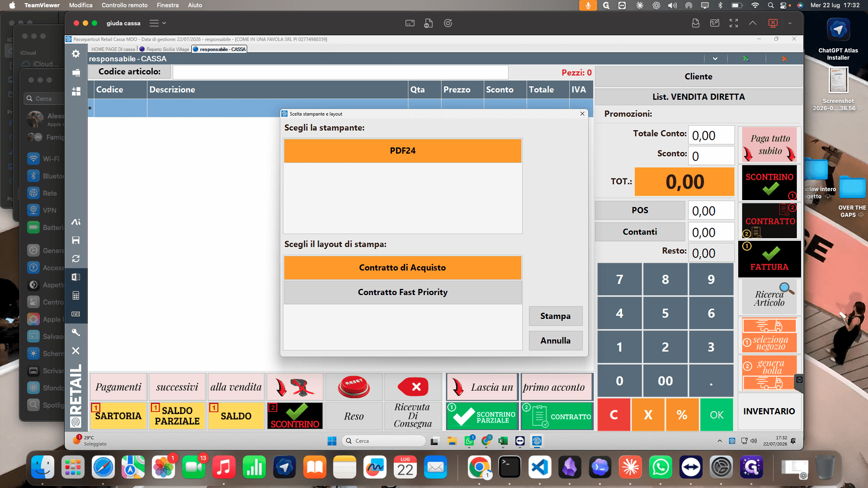The width and height of the screenshot is (868, 488).
Task: Select Contratto di Acquisto layout
Action: click(x=403, y=267)
